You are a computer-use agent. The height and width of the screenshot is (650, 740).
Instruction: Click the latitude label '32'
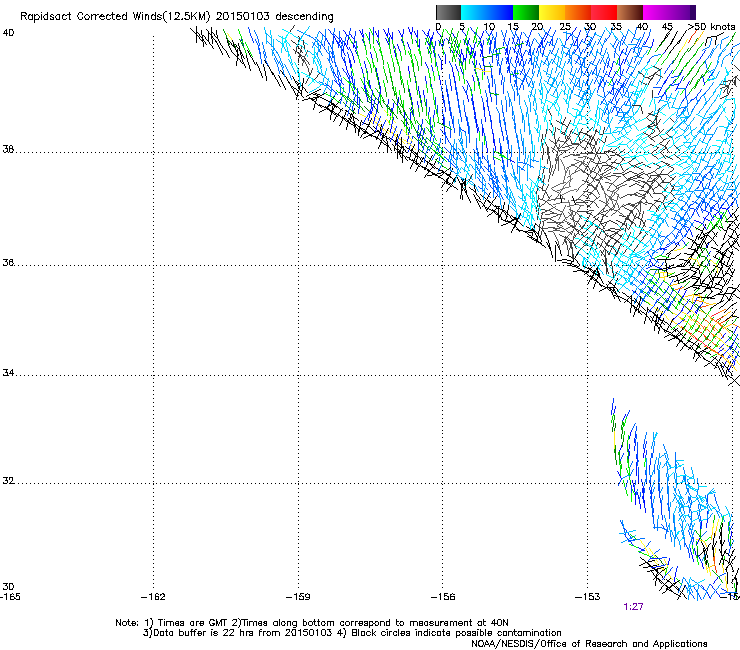click(x=8, y=481)
